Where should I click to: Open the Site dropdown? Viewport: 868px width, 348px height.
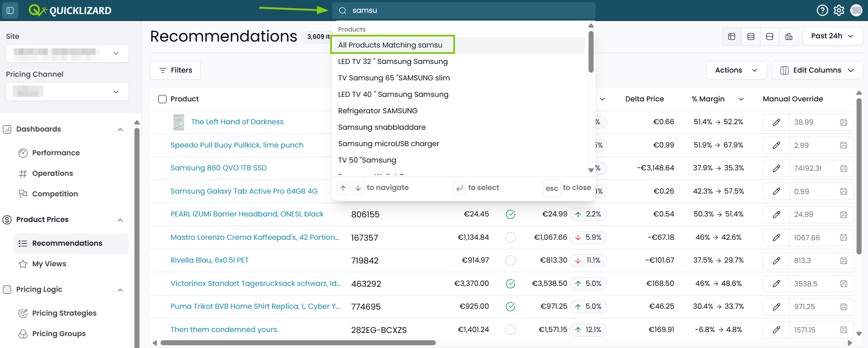point(67,53)
